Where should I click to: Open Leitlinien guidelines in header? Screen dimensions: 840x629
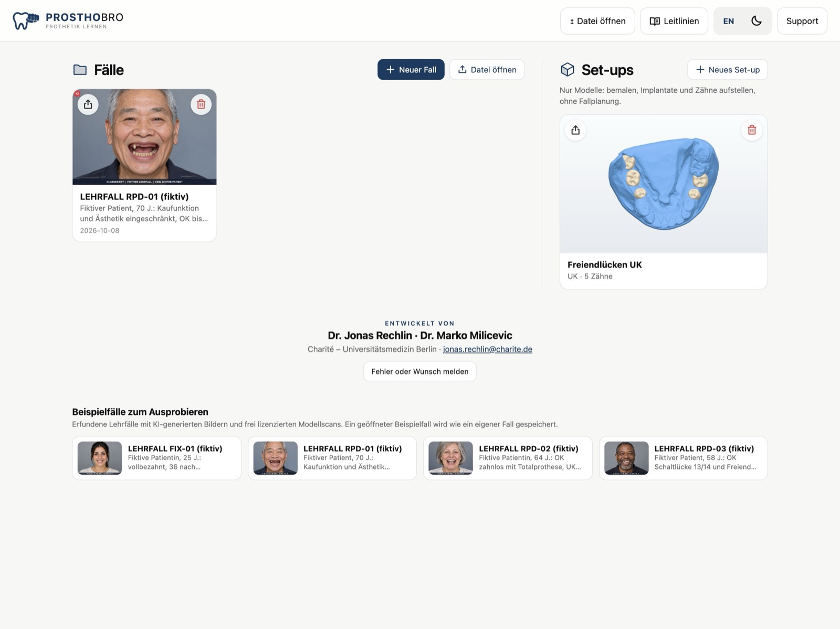point(674,21)
